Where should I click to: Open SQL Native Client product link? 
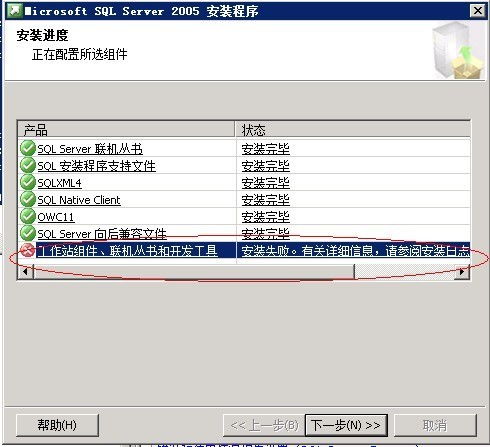coord(79,200)
